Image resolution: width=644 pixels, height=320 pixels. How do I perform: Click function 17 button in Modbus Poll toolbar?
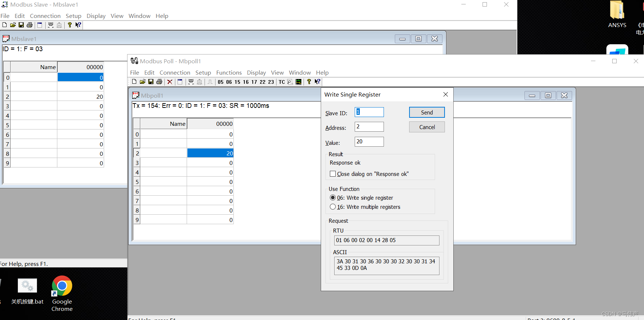(x=254, y=82)
